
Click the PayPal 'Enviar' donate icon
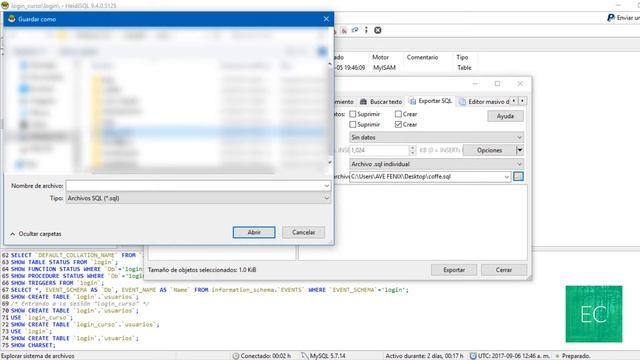611,18
